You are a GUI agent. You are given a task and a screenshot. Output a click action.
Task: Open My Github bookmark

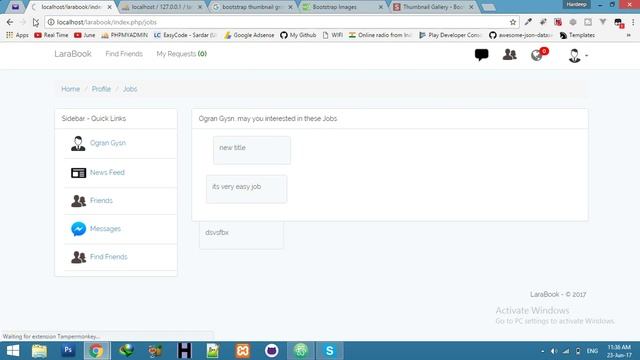(x=298, y=35)
